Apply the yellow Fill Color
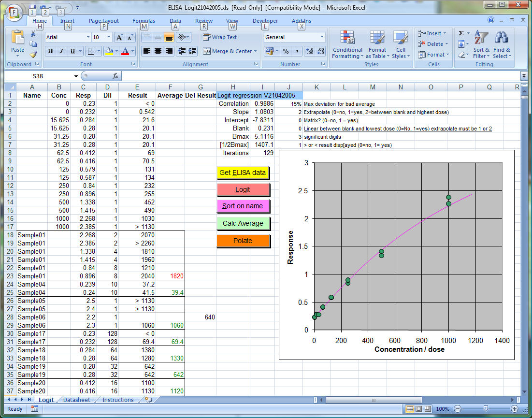The image size is (532, 418). (x=109, y=51)
